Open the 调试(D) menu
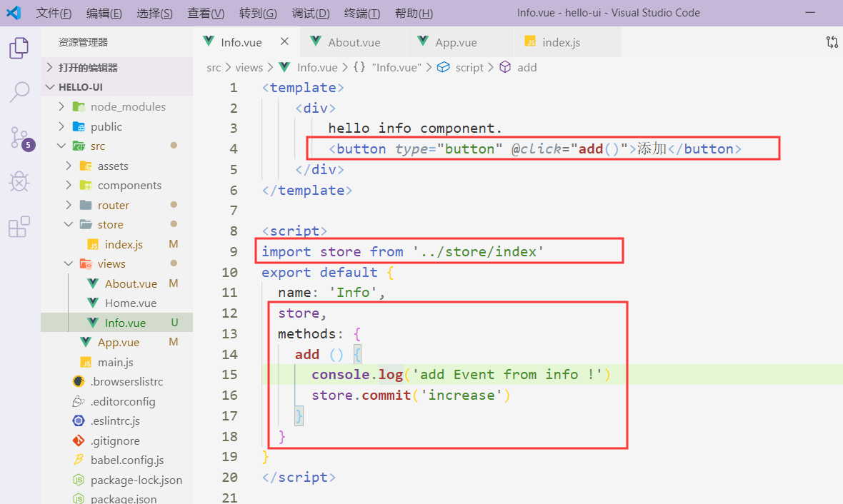This screenshot has width=843, height=504. (x=311, y=13)
